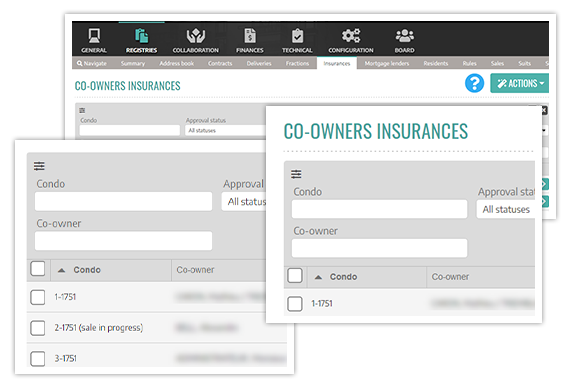Screen dimensions: 570x390
Task: Click Co-owner input field in right panel
Action: point(380,248)
